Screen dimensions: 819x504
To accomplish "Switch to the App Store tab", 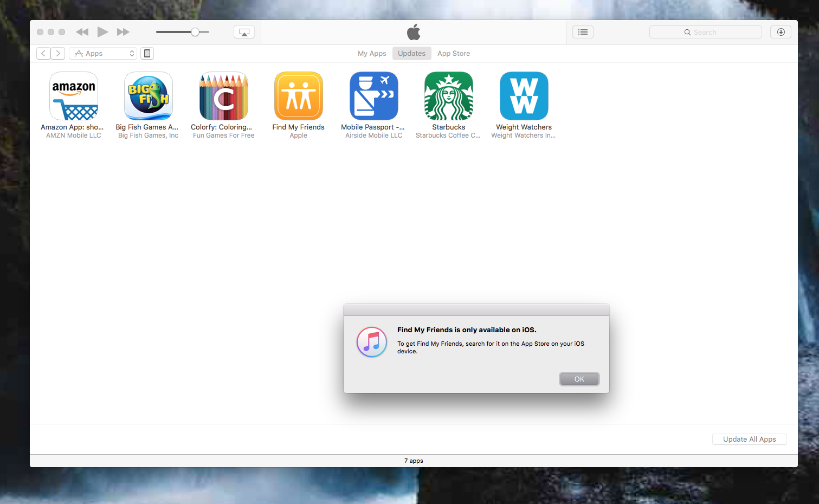I will (x=454, y=53).
